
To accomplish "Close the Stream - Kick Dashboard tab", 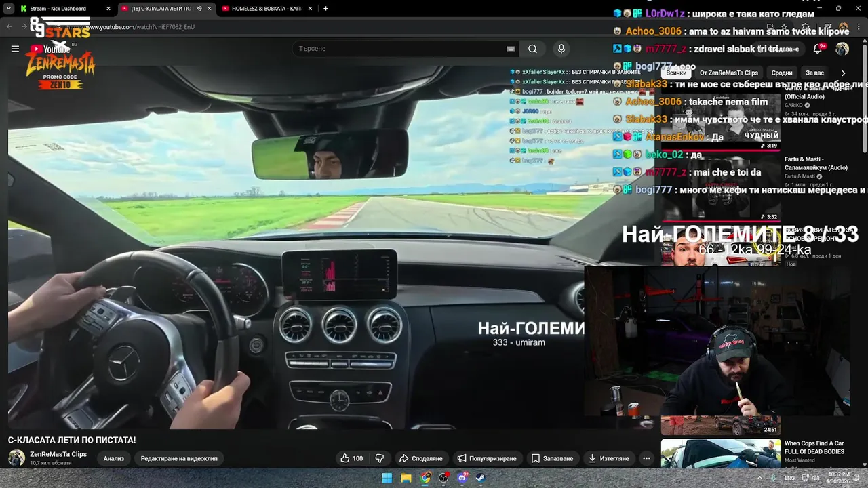I will tap(108, 9).
